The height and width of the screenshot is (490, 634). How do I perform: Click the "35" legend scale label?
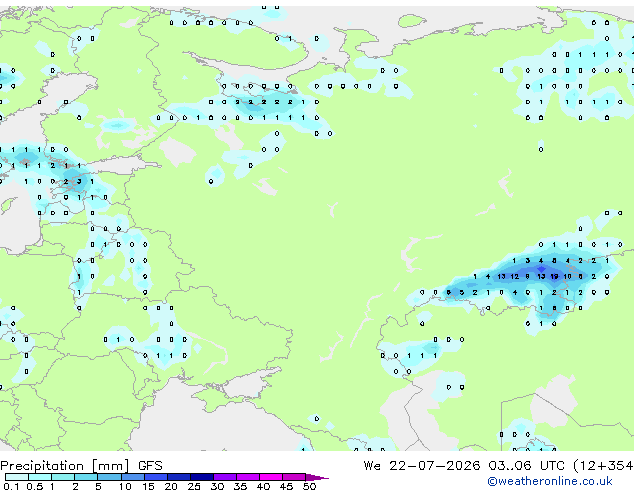(x=240, y=486)
